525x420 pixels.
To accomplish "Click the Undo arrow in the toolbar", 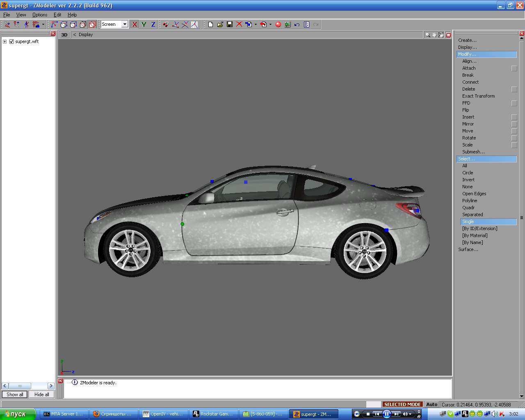I will (297, 25).
